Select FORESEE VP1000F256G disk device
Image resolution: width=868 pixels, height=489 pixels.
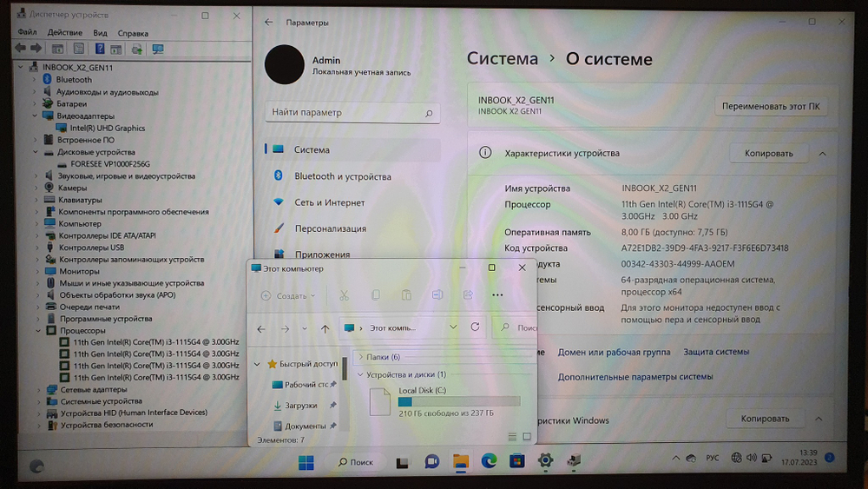[x=110, y=164]
